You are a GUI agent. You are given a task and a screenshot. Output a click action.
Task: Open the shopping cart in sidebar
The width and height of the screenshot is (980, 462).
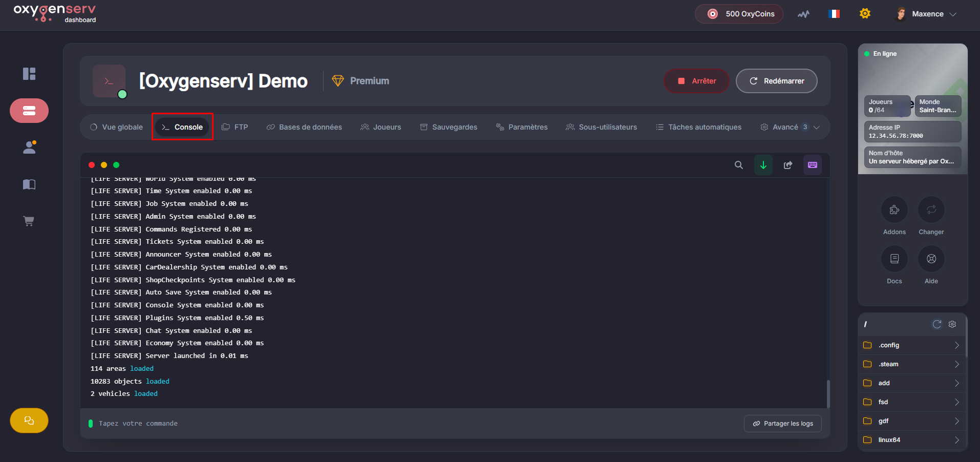(x=29, y=221)
